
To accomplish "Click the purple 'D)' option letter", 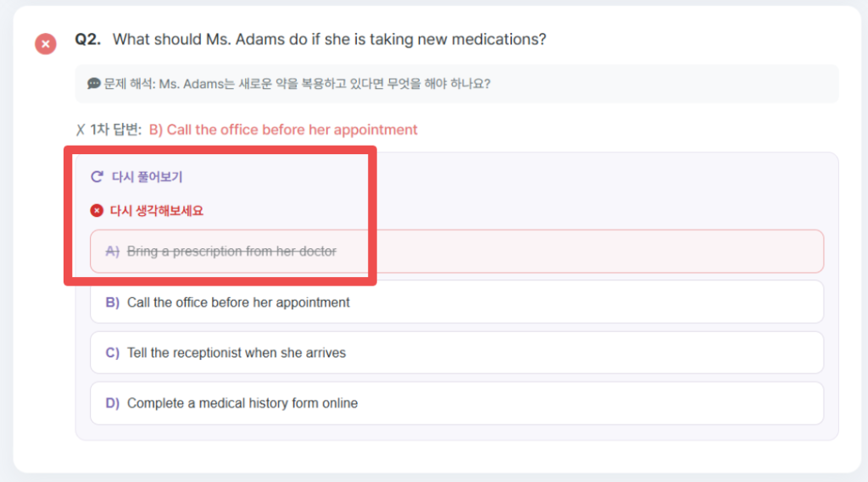I will coord(112,403).
